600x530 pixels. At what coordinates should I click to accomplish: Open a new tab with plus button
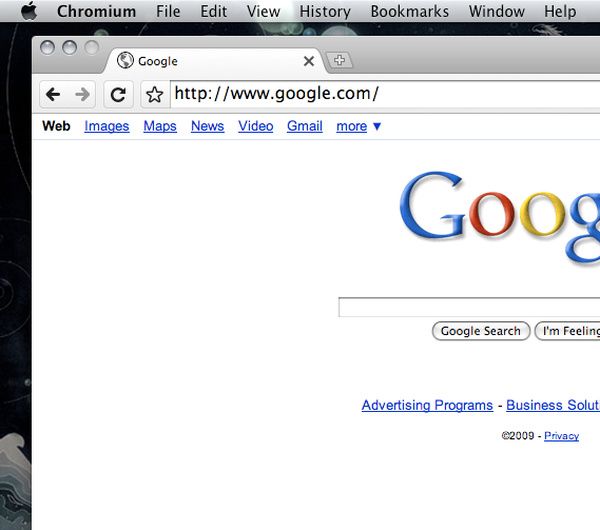(x=339, y=60)
